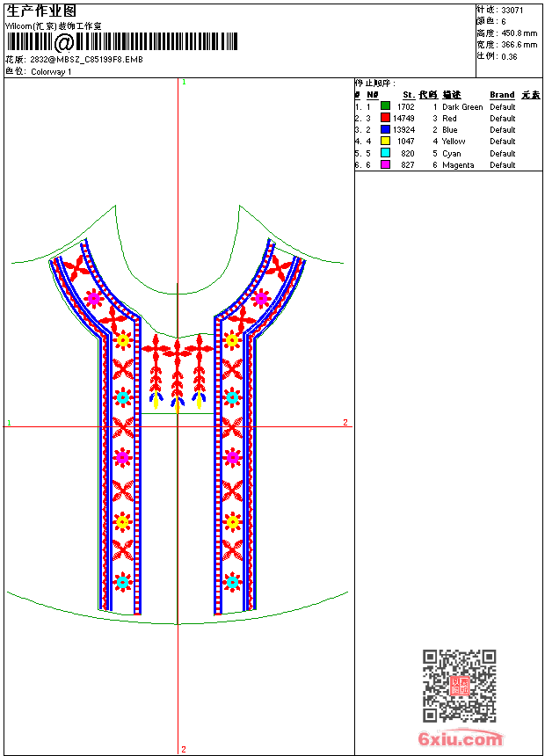Click the 'Cyan' description text
This screenshot has width=545, height=756.
point(452,153)
